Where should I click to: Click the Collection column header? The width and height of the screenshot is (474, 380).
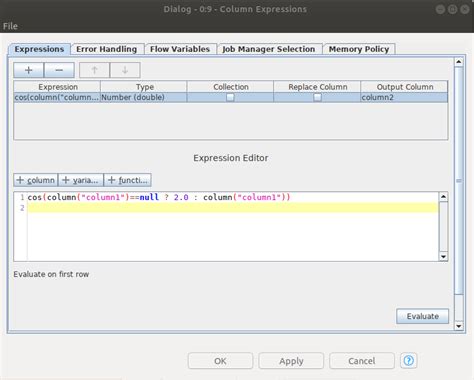[231, 87]
